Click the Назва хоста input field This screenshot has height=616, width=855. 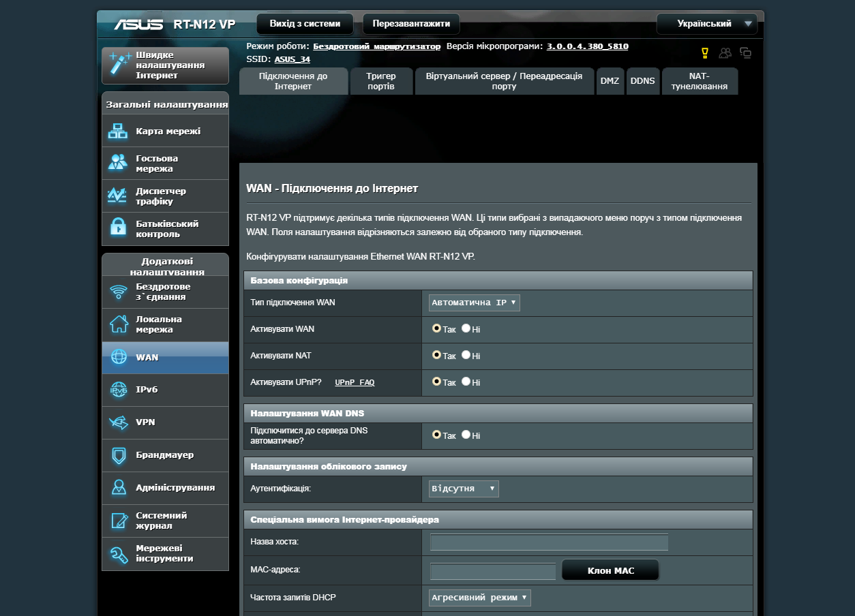click(550, 542)
